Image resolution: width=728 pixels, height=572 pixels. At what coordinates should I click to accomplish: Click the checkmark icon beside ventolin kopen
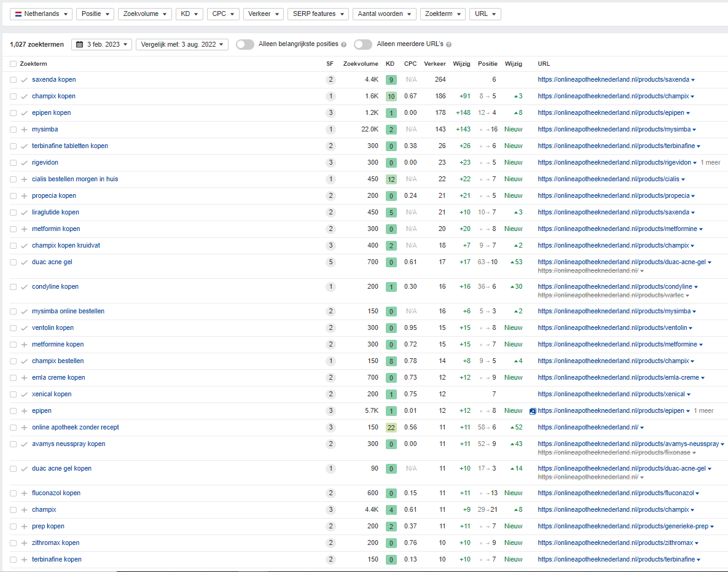24,328
